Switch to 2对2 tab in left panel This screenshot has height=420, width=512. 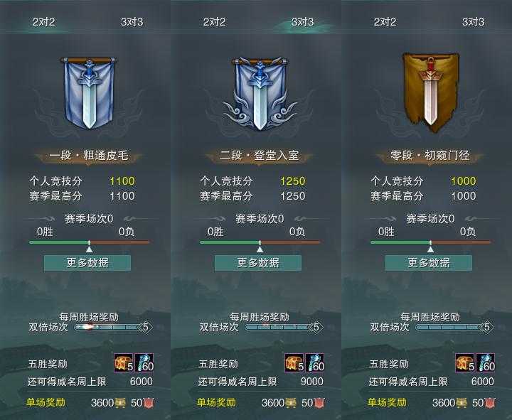(44, 22)
